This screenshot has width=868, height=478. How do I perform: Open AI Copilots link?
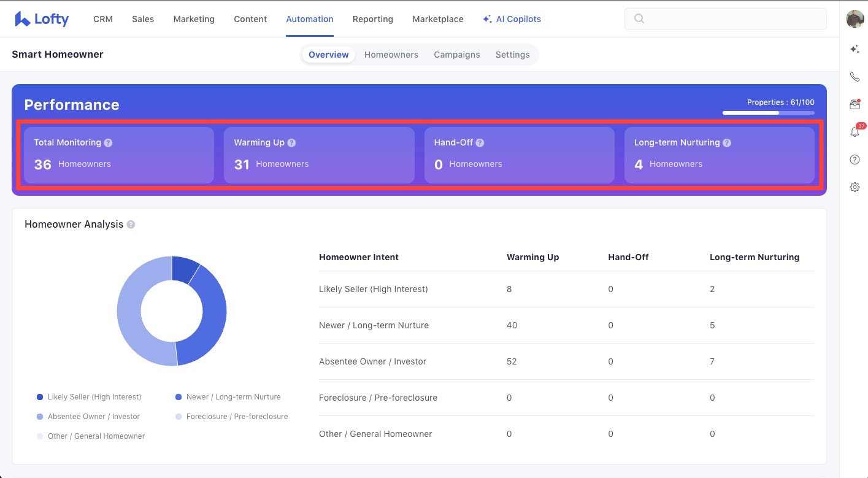(x=512, y=19)
